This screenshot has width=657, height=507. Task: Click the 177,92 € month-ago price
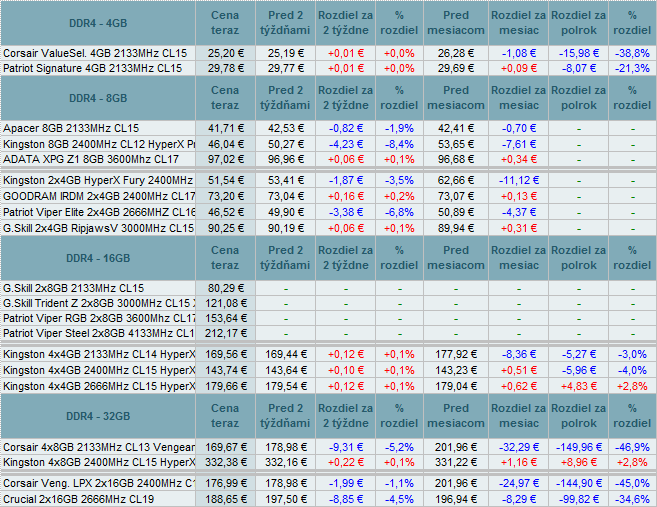click(456, 354)
